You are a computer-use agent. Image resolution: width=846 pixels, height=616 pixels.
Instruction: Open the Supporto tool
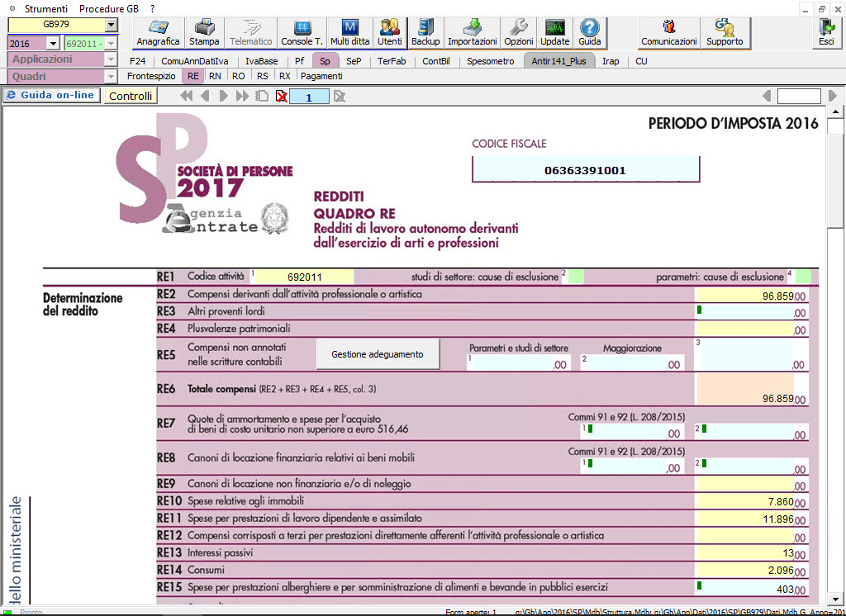pyautogui.click(x=725, y=32)
